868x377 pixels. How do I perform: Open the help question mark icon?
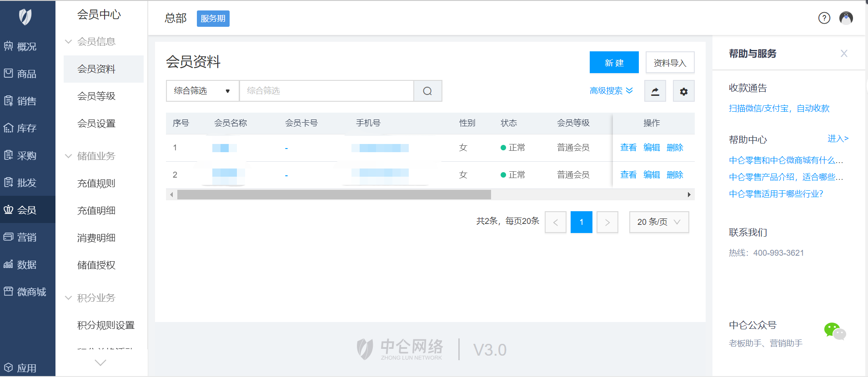click(824, 18)
